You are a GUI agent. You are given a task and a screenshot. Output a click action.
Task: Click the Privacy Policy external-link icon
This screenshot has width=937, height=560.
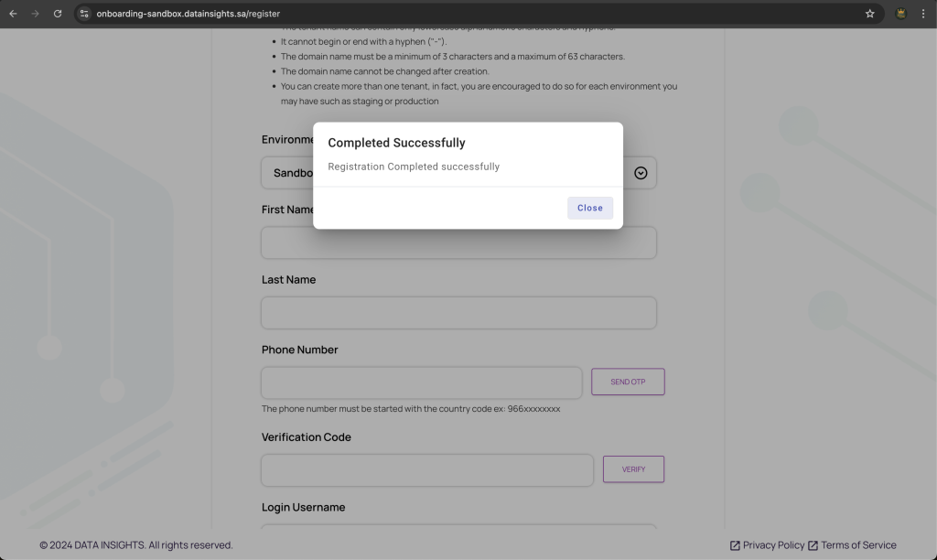click(x=735, y=545)
